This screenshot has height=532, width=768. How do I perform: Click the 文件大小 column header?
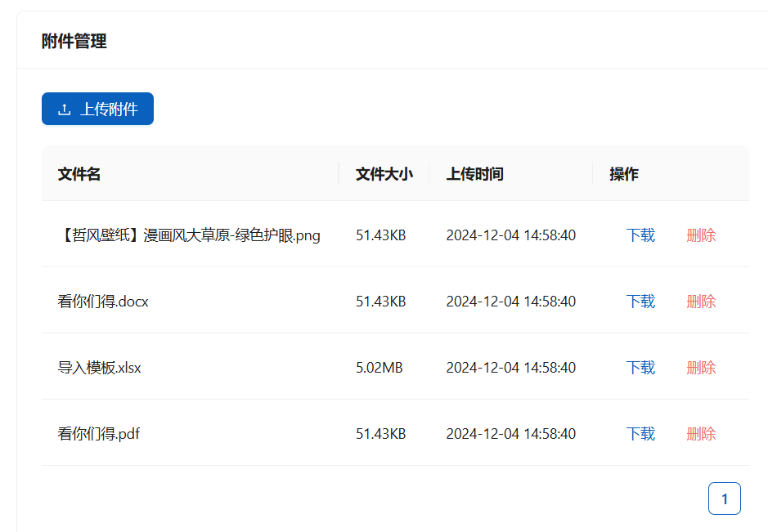coord(384,174)
